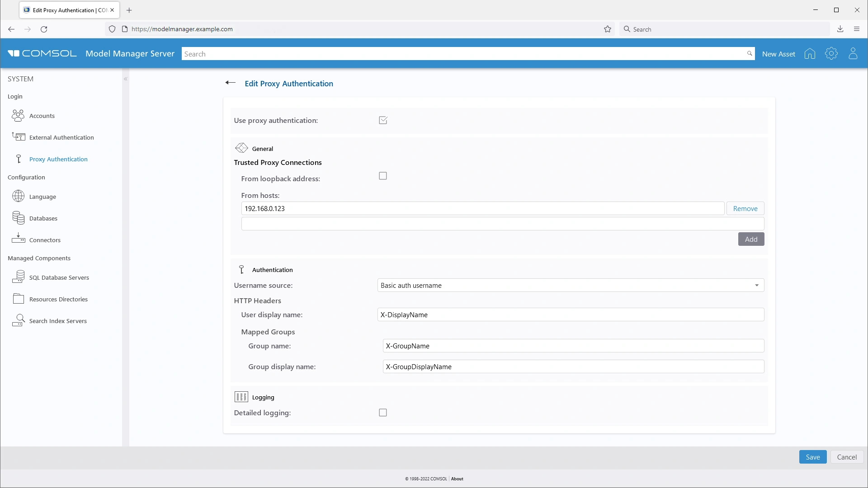
Task: Click the Language globe icon
Action: (18, 196)
